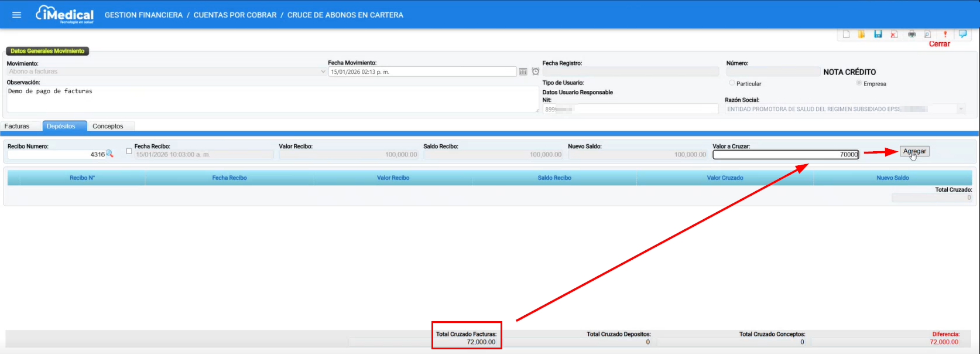
Task: Select the Particular user type radio
Action: tap(732, 83)
